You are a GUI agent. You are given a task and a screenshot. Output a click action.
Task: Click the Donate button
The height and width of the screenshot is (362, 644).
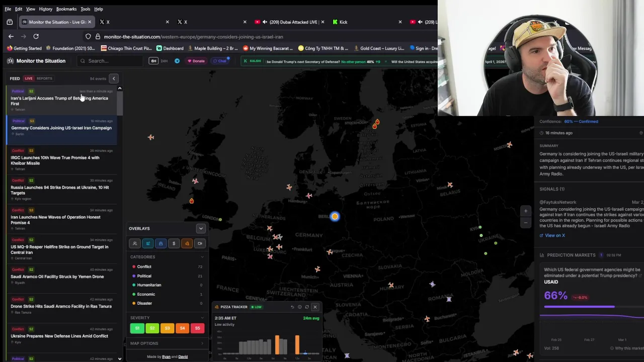click(196, 61)
